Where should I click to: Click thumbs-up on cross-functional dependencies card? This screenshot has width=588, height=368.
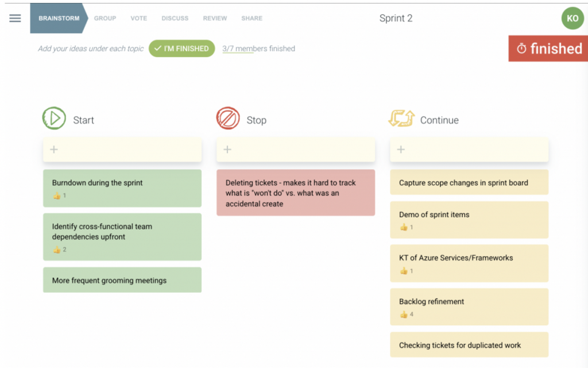57,250
